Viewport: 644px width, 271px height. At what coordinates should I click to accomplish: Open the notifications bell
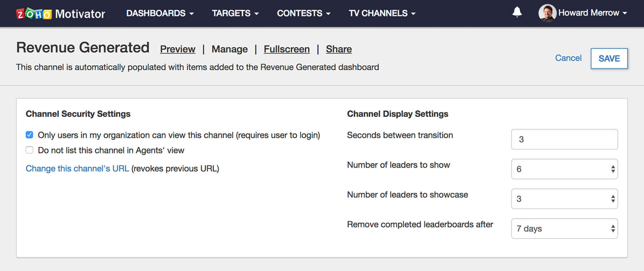(517, 12)
